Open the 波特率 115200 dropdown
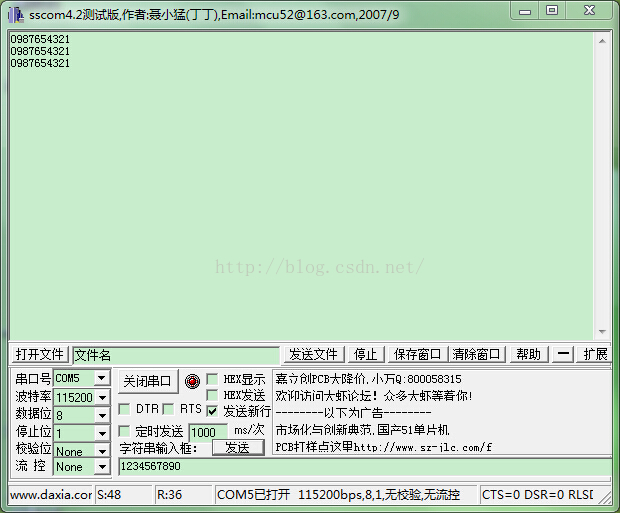620x513 pixels. click(102, 397)
